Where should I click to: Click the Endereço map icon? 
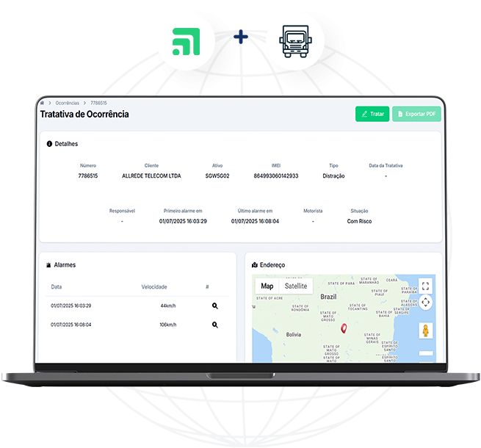[x=255, y=265]
